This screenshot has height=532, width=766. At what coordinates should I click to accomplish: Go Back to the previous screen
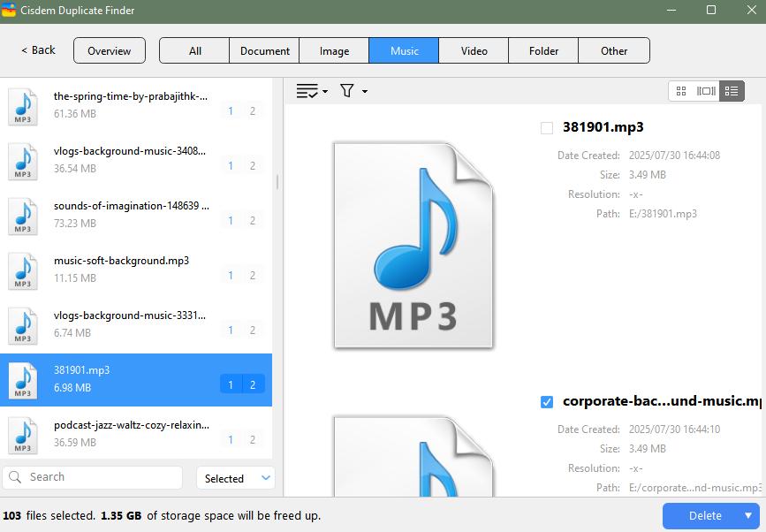click(x=35, y=50)
